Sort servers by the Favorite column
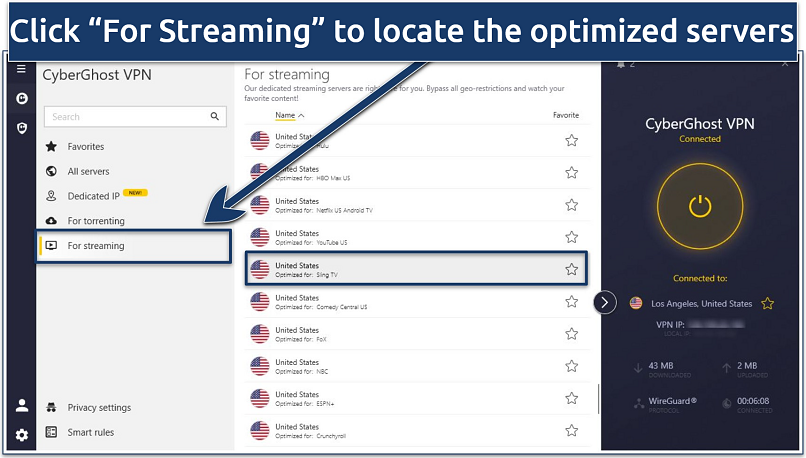 click(565, 116)
